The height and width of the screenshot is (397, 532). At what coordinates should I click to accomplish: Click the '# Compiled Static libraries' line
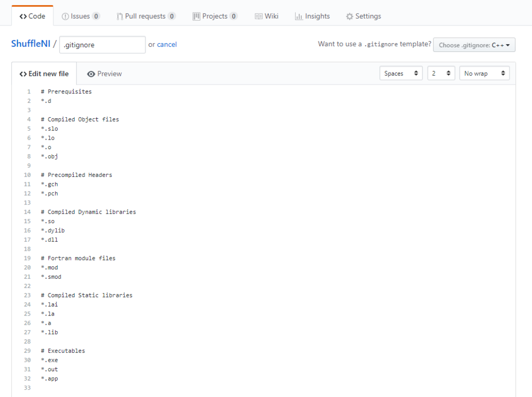coord(87,295)
